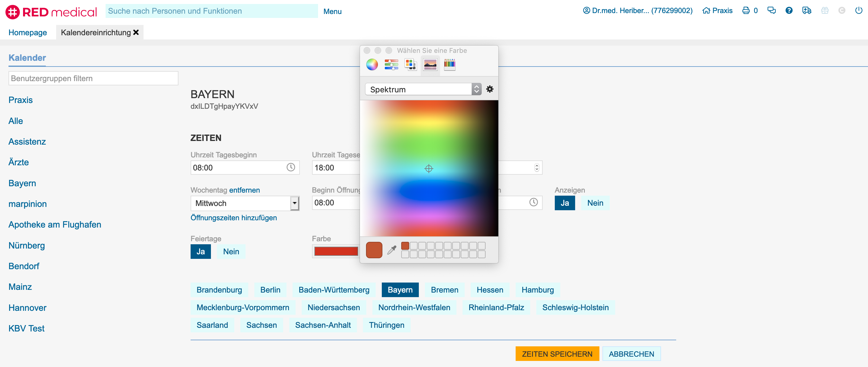Image resolution: width=868 pixels, height=367 pixels.
Task: Switch to the Homepage tab
Action: tap(28, 33)
